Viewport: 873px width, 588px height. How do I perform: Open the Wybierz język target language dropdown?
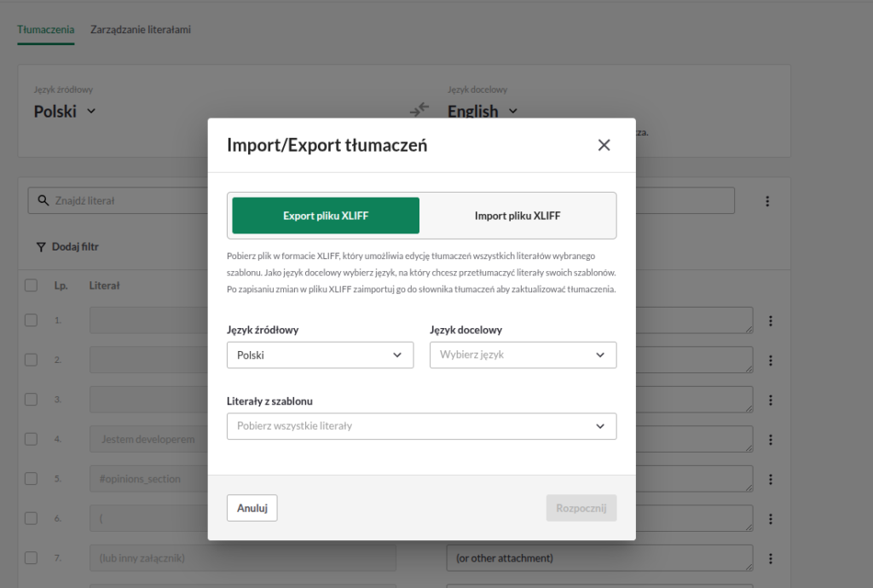[x=523, y=355]
